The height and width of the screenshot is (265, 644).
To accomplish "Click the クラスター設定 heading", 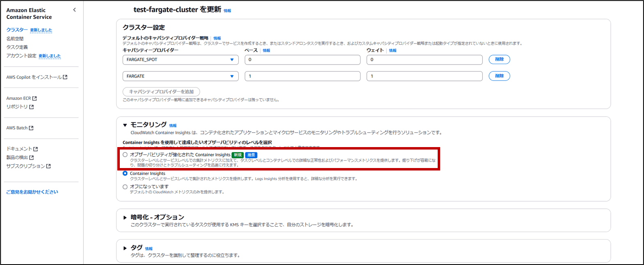I will tap(144, 28).
